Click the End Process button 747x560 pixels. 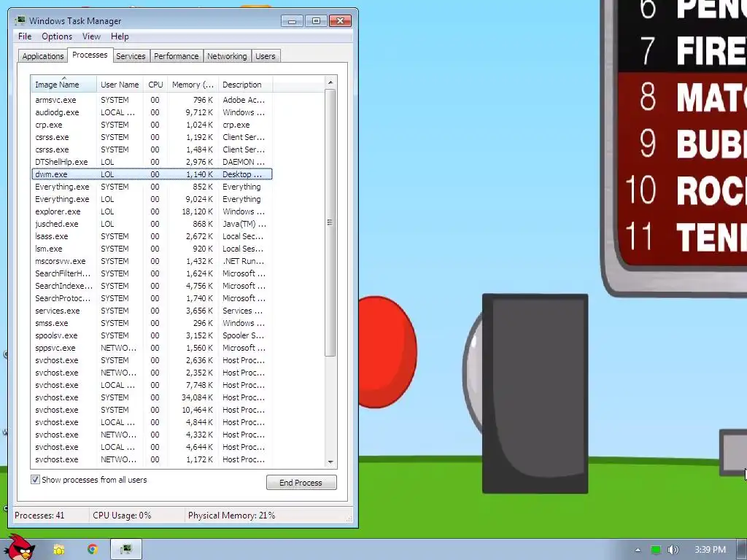click(301, 483)
